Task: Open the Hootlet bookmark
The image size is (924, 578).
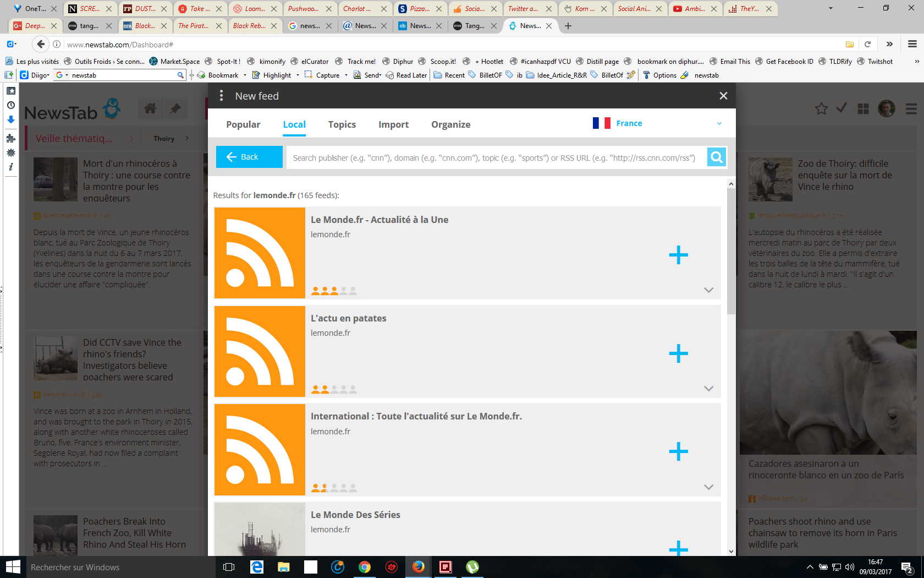Action: pyautogui.click(x=483, y=61)
